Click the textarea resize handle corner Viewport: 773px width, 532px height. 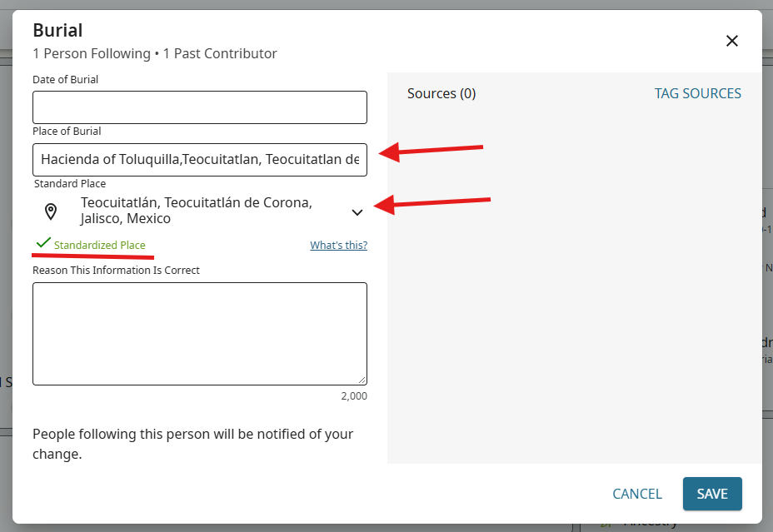click(x=362, y=380)
